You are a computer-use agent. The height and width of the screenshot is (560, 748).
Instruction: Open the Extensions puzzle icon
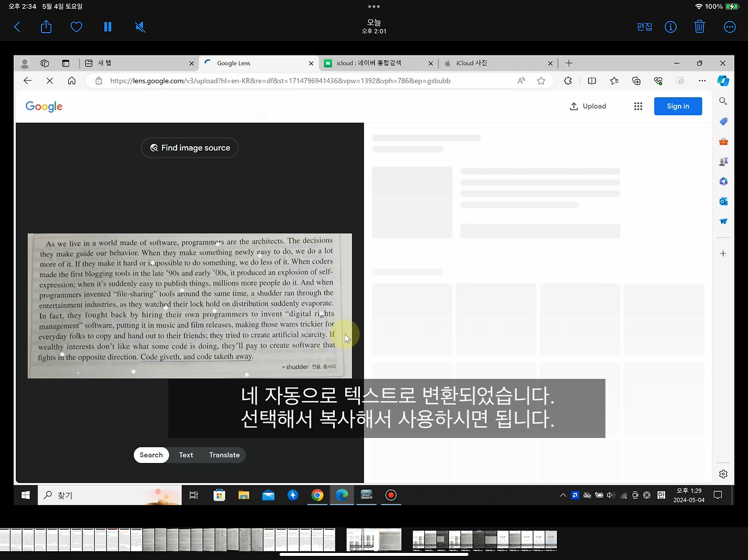point(567,81)
